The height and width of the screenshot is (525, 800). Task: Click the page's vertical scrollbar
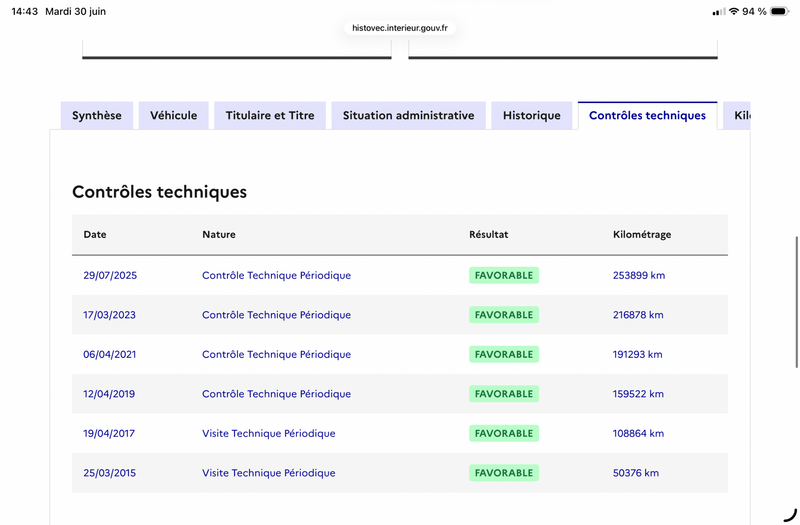(x=796, y=302)
